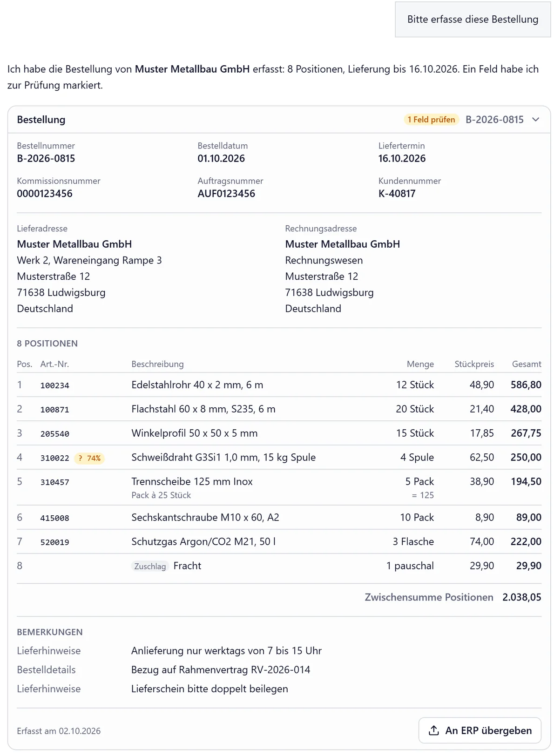Click the upload icon for ERP handover

point(433,730)
